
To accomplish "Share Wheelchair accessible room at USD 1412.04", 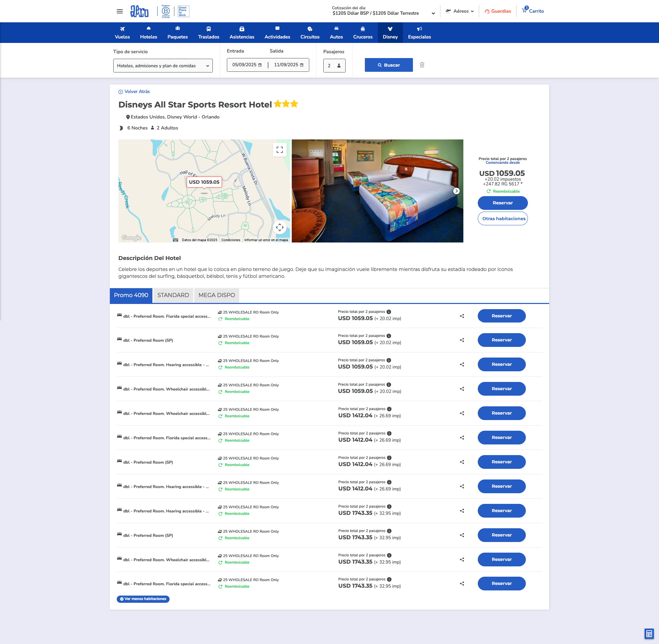I will (x=462, y=413).
